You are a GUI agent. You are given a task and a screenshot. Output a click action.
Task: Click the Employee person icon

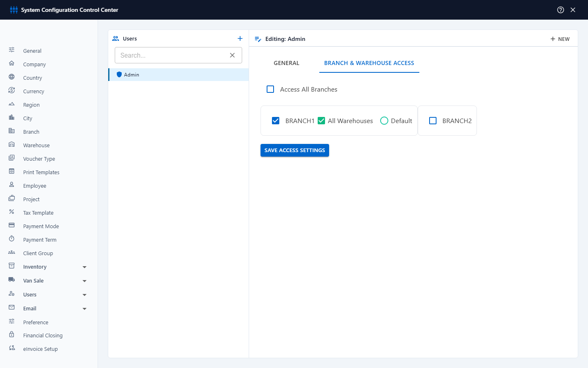tap(12, 185)
